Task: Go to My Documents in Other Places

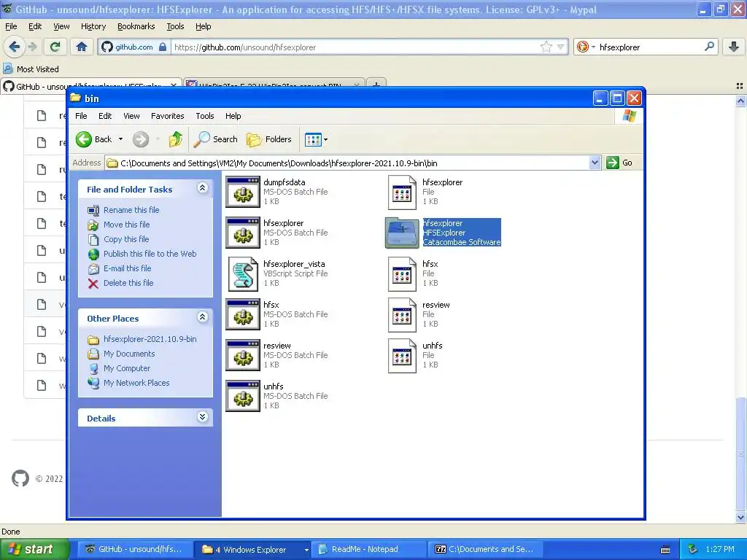Action: click(x=129, y=354)
